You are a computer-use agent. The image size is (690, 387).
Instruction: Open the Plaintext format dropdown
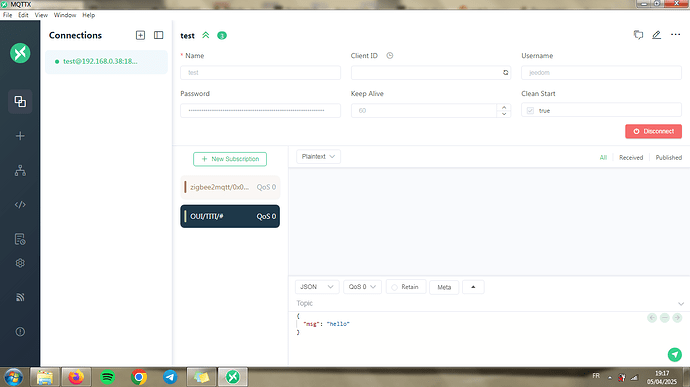[x=318, y=157]
